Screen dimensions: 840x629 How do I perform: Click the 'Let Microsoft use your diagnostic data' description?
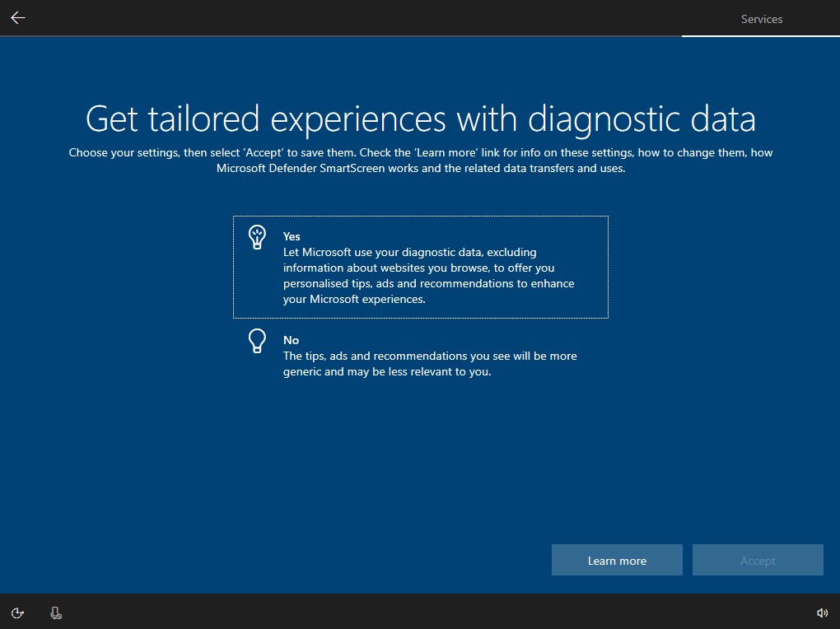click(428, 275)
